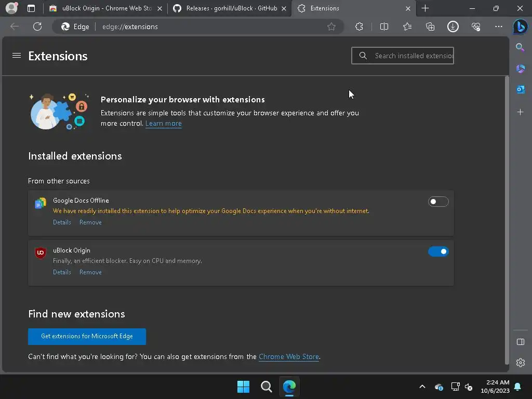
Task: Open the Learn more link
Action: [x=164, y=124]
